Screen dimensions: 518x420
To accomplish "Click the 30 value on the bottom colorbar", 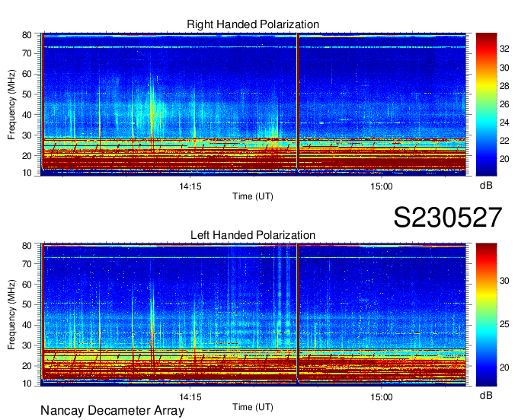I will [x=504, y=281].
